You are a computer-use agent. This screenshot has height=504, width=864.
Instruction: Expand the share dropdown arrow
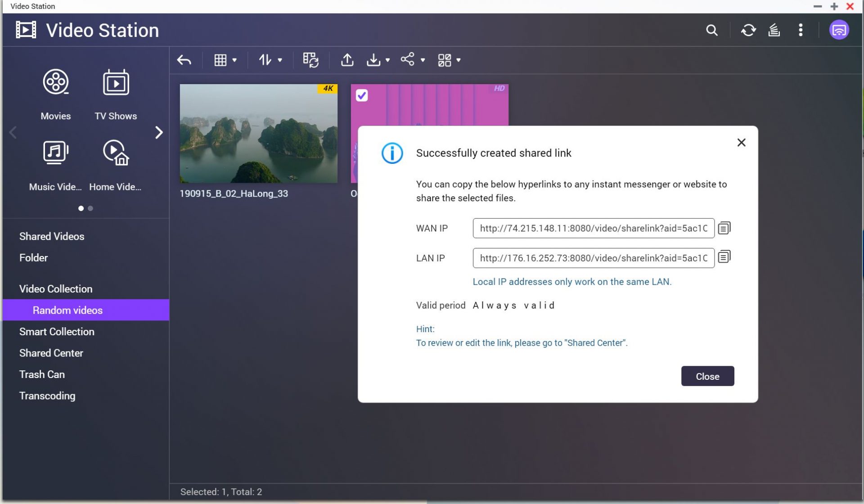423,60
